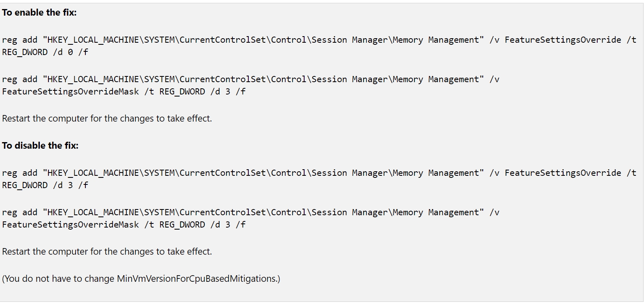Click the "To disable the fix:" heading
The width and height of the screenshot is (644, 306).
click(x=40, y=146)
